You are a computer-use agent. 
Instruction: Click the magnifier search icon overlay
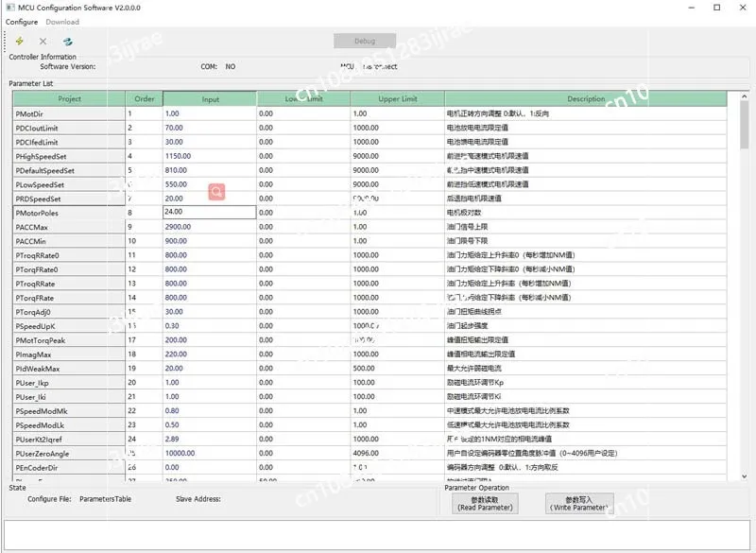[x=216, y=192]
